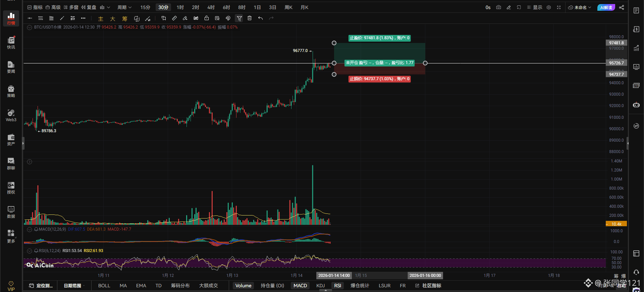
Task: Select the ruler measuring tool
Action: 174,18
